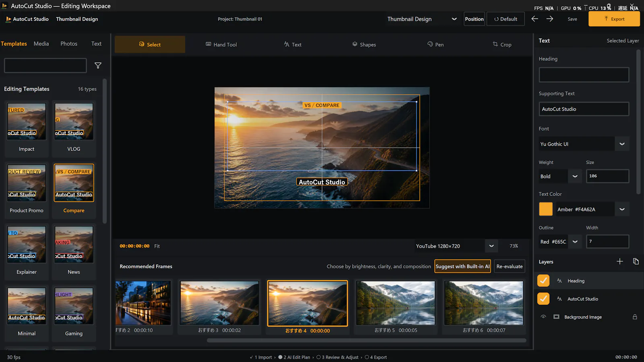Open the Thumbnail Design menu item

click(77, 19)
